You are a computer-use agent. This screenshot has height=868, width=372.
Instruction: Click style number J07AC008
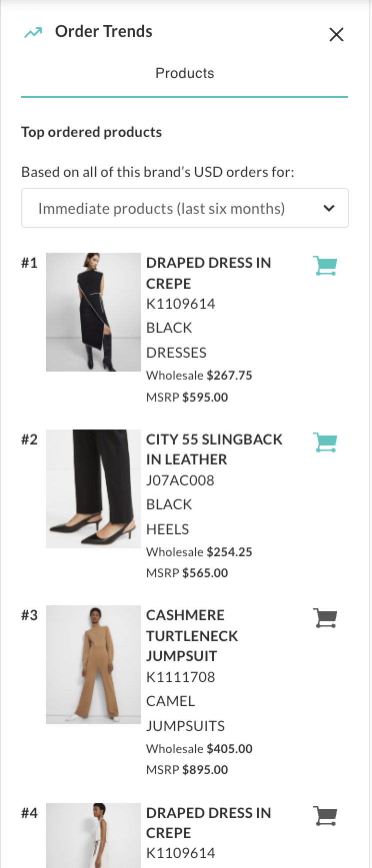click(180, 480)
